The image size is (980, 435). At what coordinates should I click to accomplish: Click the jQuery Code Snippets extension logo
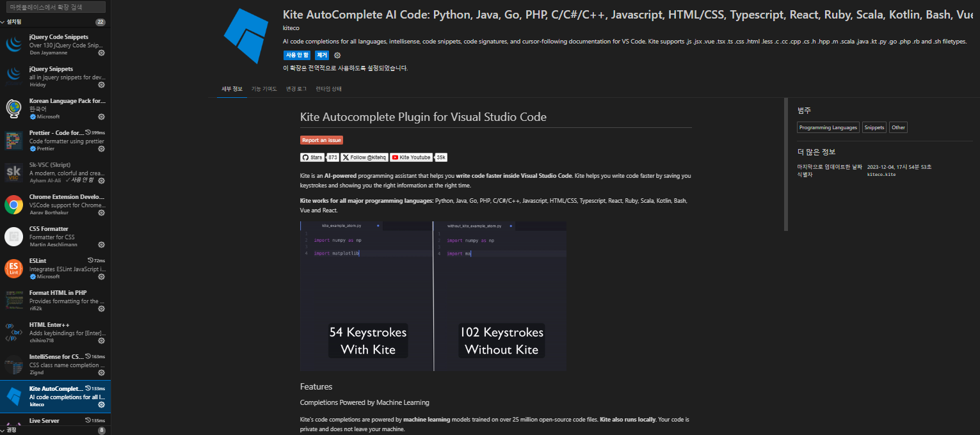(x=14, y=45)
